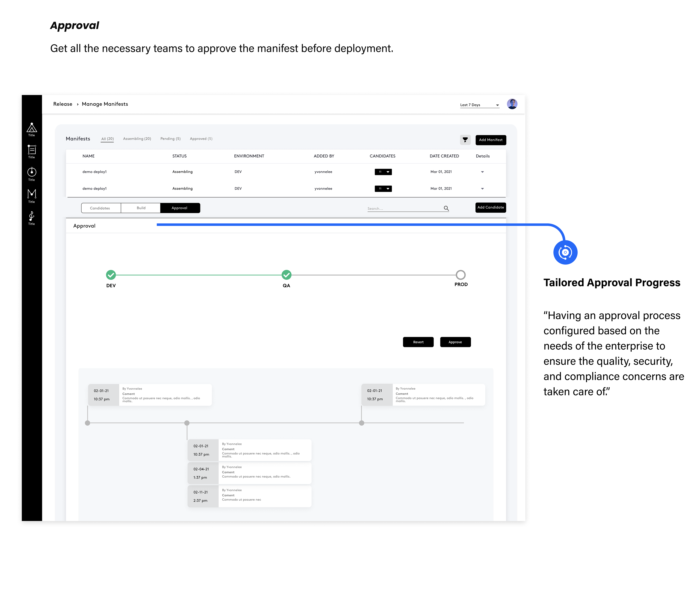Click the search magnifier icon
The image size is (695, 616).
[x=446, y=208]
